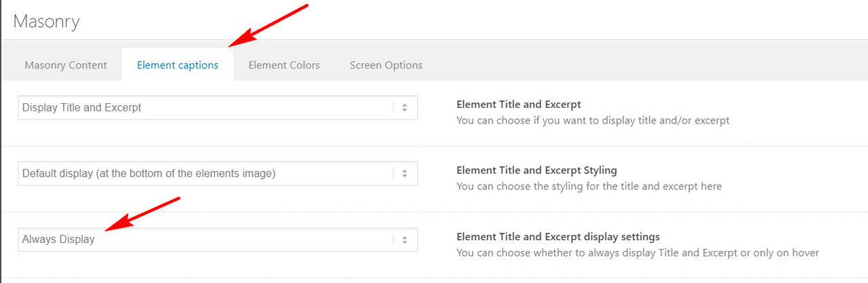Click the up-down arrows of the Display Title and Excerpt select
The width and height of the screenshot is (868, 283).
tap(404, 107)
